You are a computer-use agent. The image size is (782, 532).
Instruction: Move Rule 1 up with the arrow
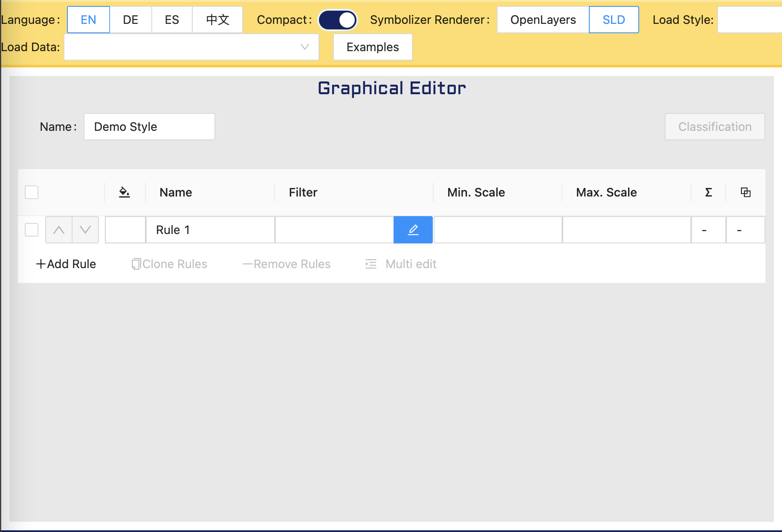tap(59, 230)
